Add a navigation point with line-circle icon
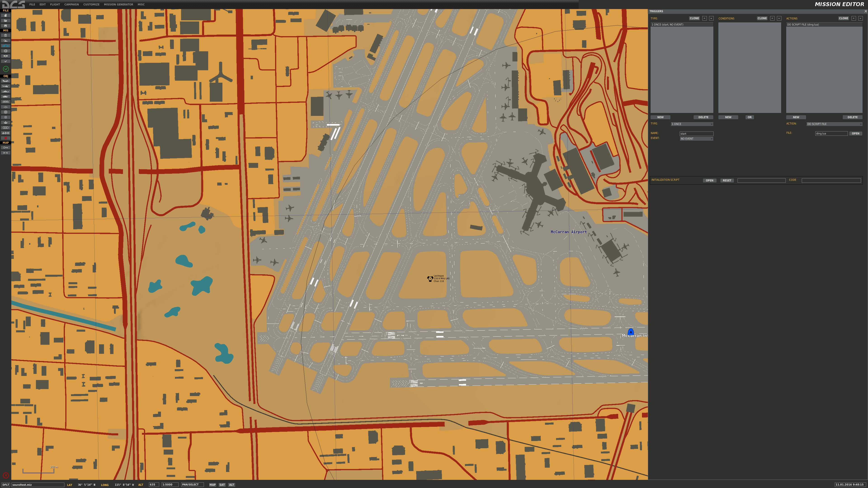This screenshot has height=488, width=868. (5, 107)
